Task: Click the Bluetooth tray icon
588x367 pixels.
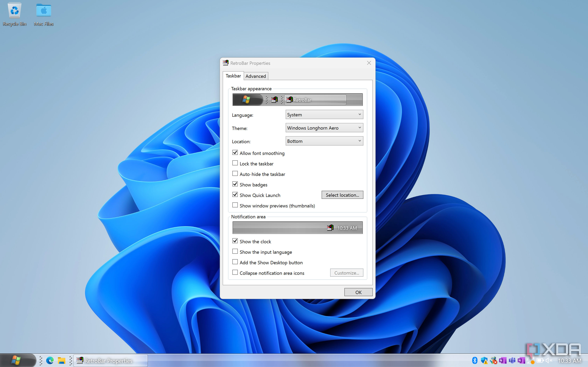Action: [x=475, y=360]
